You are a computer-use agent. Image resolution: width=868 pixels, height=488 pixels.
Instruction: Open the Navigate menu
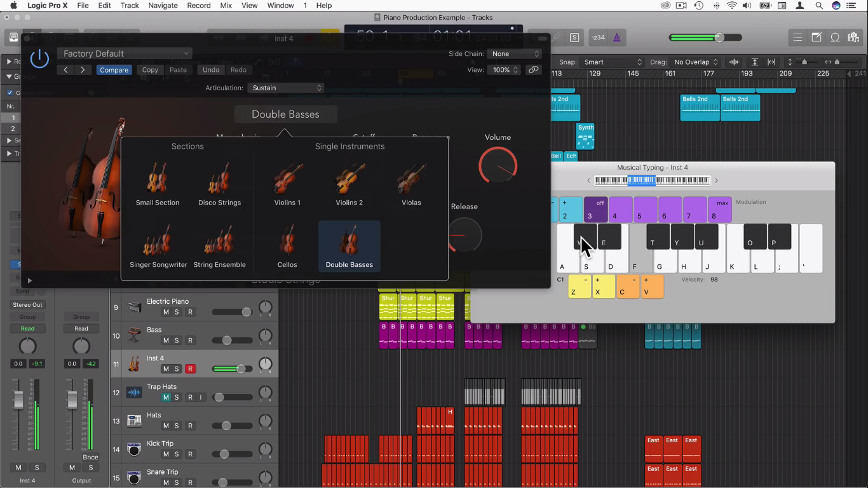click(163, 6)
